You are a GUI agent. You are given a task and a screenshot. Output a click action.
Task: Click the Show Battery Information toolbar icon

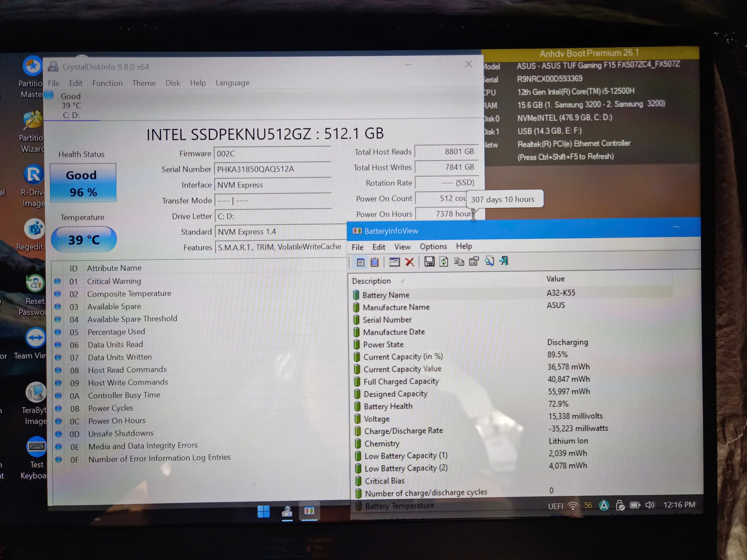tap(360, 262)
